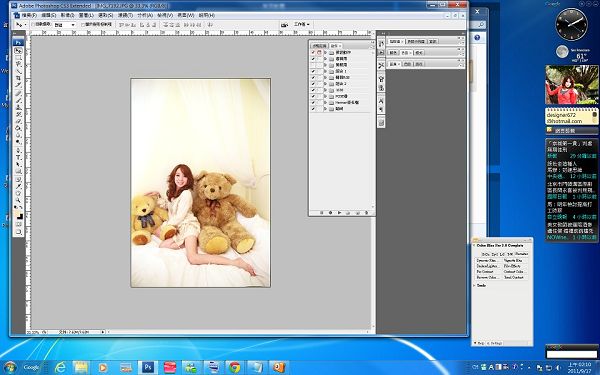This screenshot has width=600, height=375.
Task: Select the Move tool in toolbox
Action: (x=18, y=50)
